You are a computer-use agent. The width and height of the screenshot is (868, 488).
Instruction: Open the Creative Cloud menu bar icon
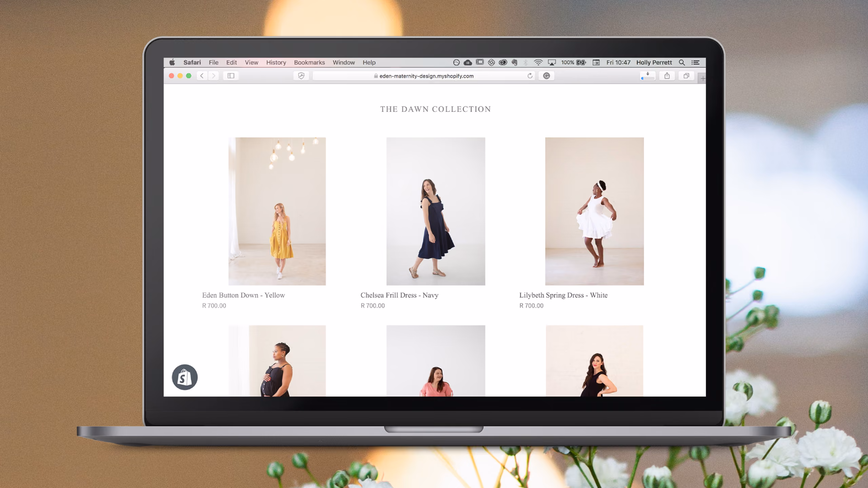click(x=503, y=62)
